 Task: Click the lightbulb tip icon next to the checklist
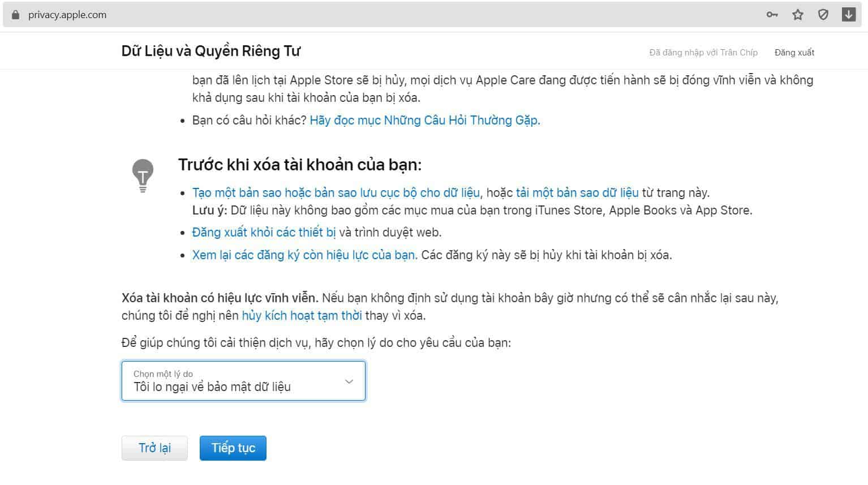[x=141, y=174]
